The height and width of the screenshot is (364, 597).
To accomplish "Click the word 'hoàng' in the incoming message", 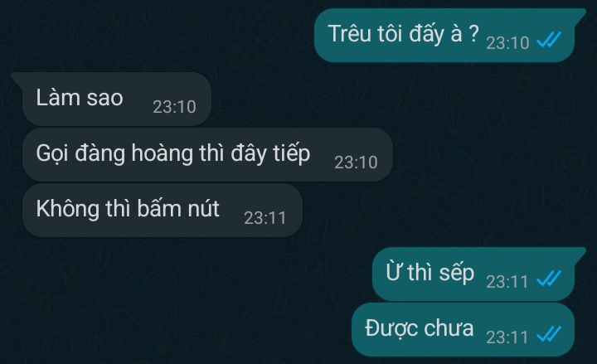I will point(163,154).
